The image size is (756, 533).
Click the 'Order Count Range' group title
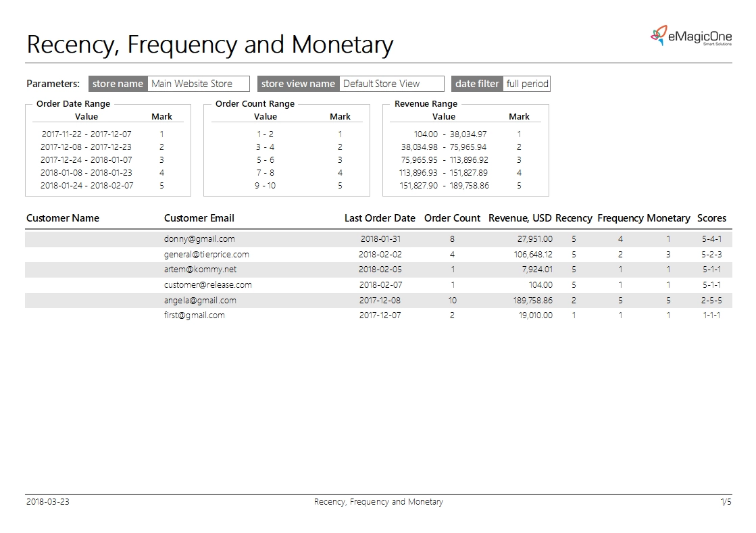click(255, 103)
